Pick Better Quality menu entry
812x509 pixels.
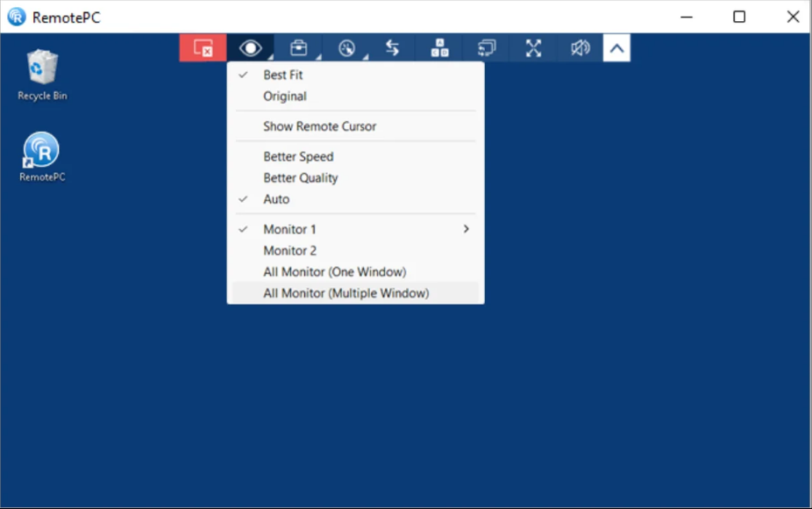[301, 178]
